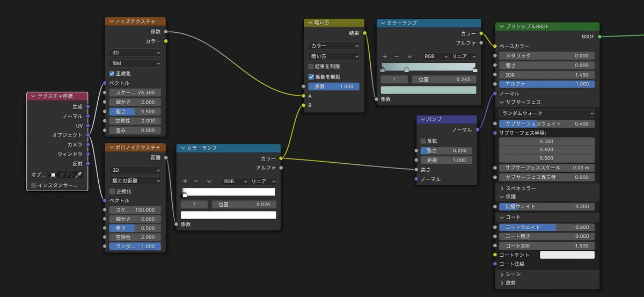Open the カラー data type dropdown in 暗い方 node
Image resolution: width=644 pixels, height=297 pixels.
click(333, 46)
